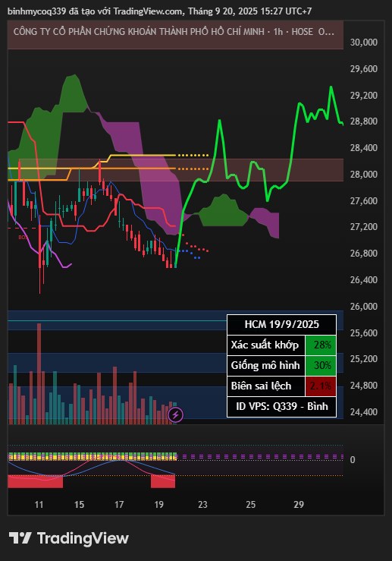Click the 28,400 price axis label
The height and width of the screenshot is (561, 392).
363,148
